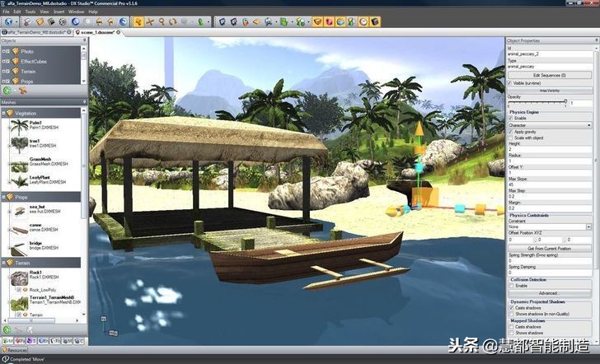Enable Mapped Shadows Casts shadows checkbox
The height and width of the screenshot is (364, 600).
pyautogui.click(x=511, y=327)
